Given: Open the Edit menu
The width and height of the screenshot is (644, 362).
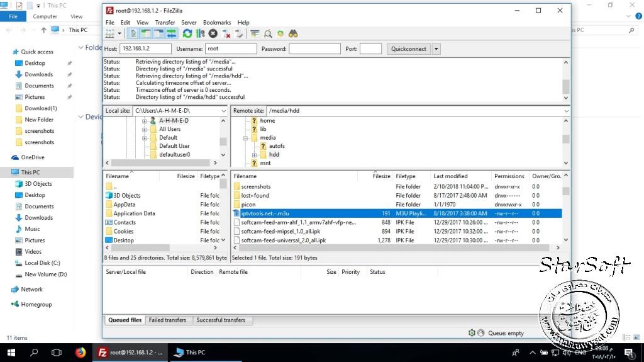Looking at the screenshot, I should click(x=125, y=23).
